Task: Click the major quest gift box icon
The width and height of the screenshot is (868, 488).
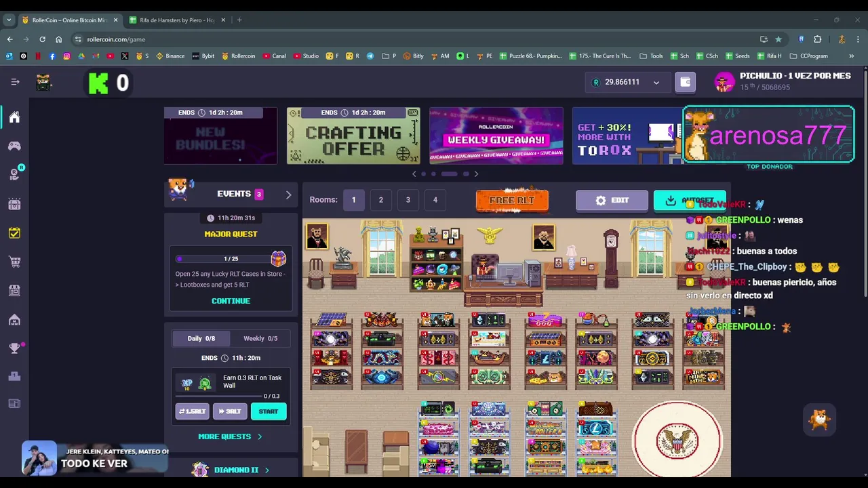Action: (x=278, y=258)
